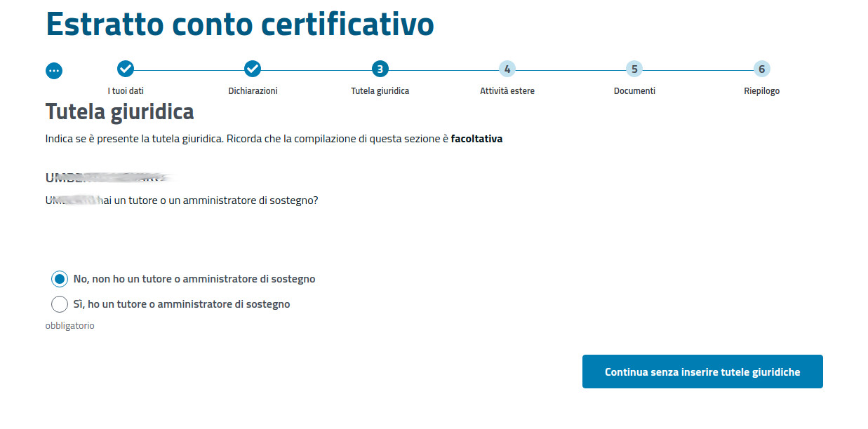Go to Riepilogo step label
868x429 pixels.
tap(761, 91)
